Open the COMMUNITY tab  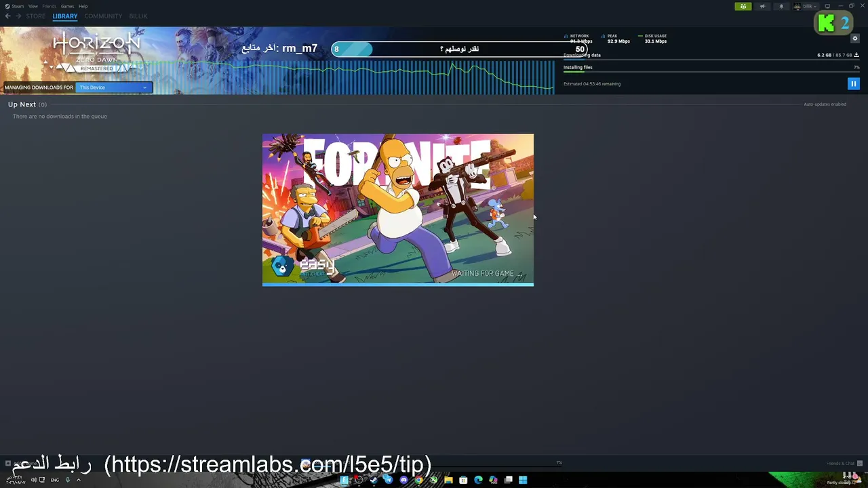103,16
